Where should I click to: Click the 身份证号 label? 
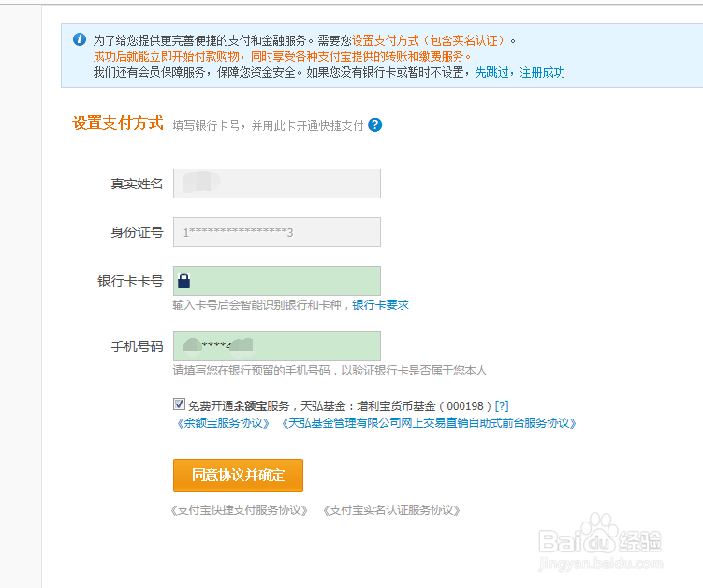(138, 232)
